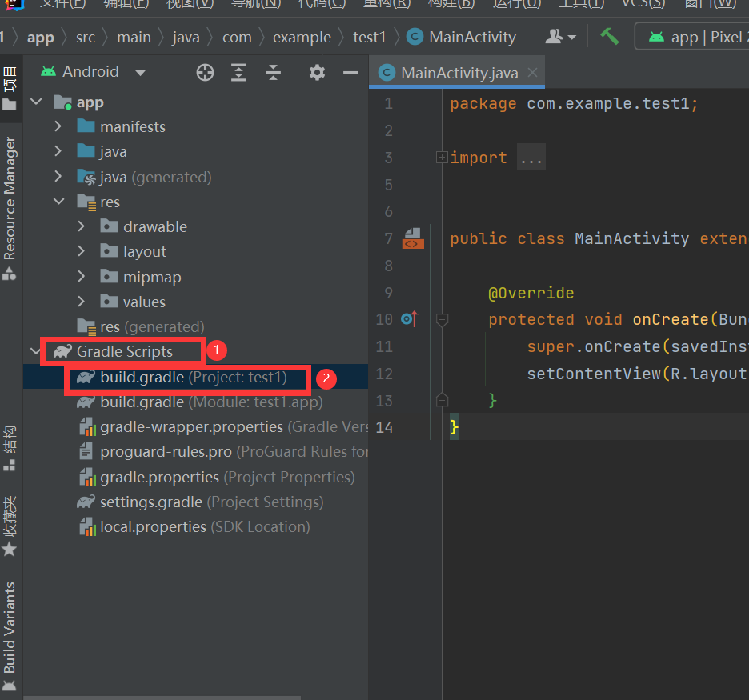Click the Build hammer icon
The height and width of the screenshot is (700, 749).
pyautogui.click(x=611, y=36)
